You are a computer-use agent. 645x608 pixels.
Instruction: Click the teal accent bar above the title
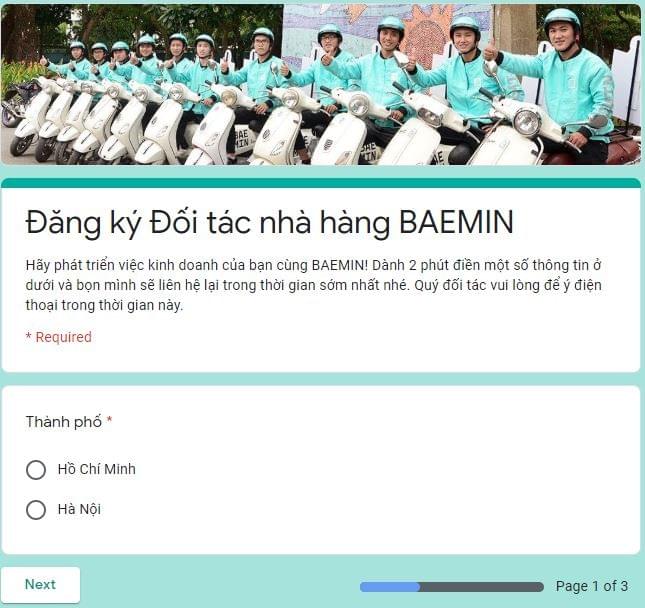pos(321,183)
